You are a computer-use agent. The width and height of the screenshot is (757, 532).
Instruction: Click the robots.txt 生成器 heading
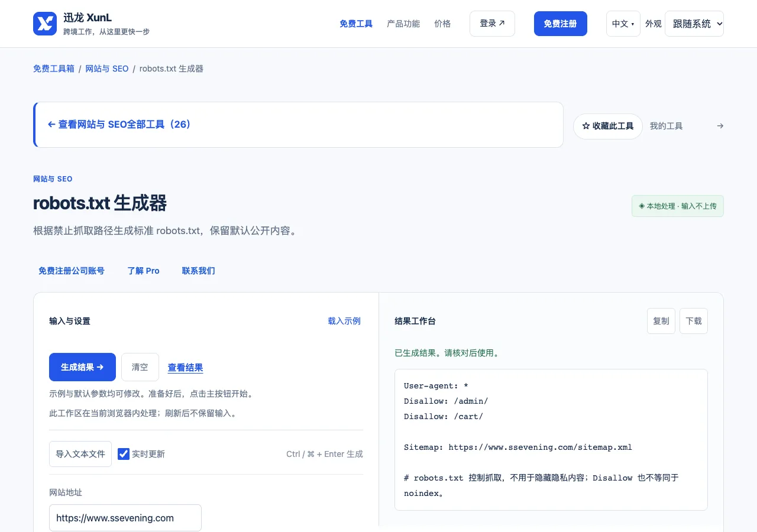coord(100,203)
